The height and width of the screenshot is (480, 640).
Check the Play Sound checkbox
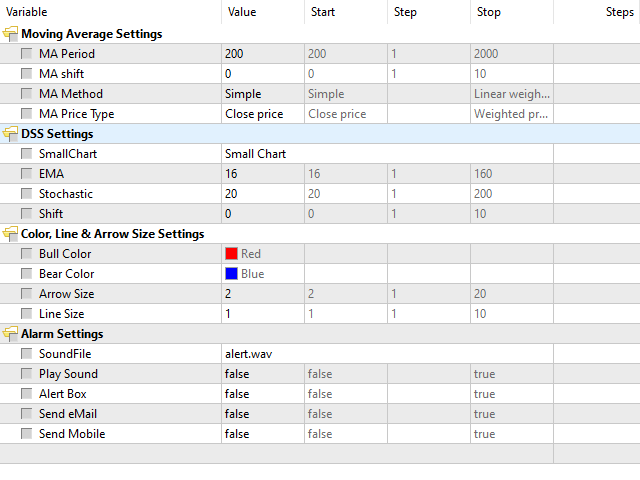(x=26, y=374)
